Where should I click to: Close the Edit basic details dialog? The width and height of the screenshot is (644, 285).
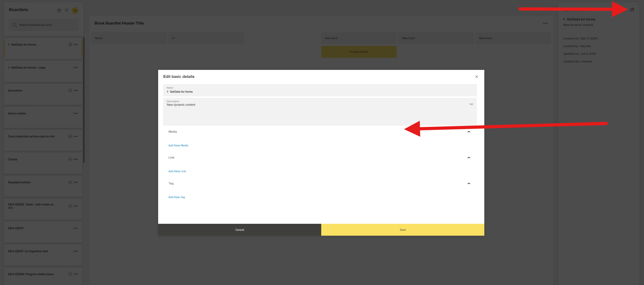[x=477, y=77]
